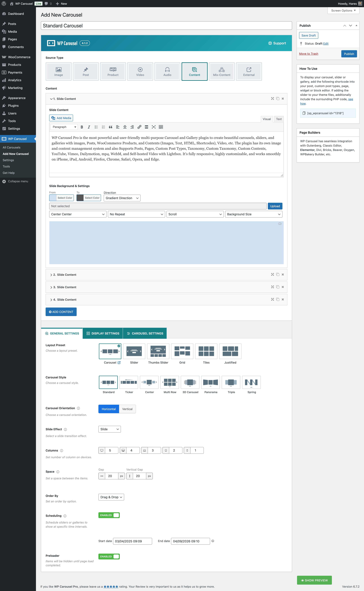Open the Slide Effect dropdown
Image resolution: width=364 pixels, height=591 pixels.
(x=110, y=429)
